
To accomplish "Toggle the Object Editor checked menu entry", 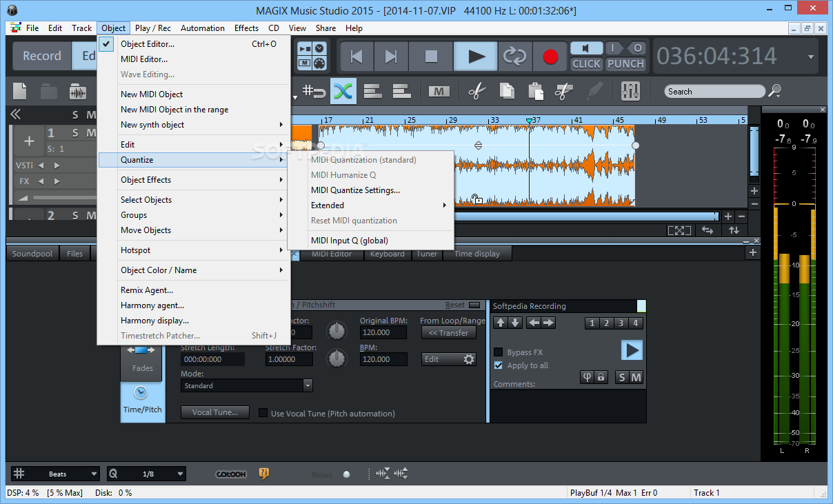I will (x=193, y=43).
